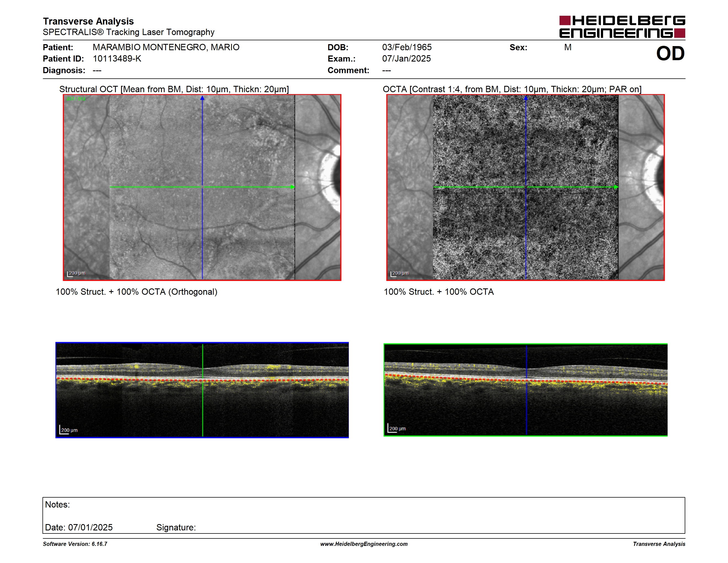The image size is (728, 563).
Task: Click the Notes field label
Action: pyautogui.click(x=57, y=504)
